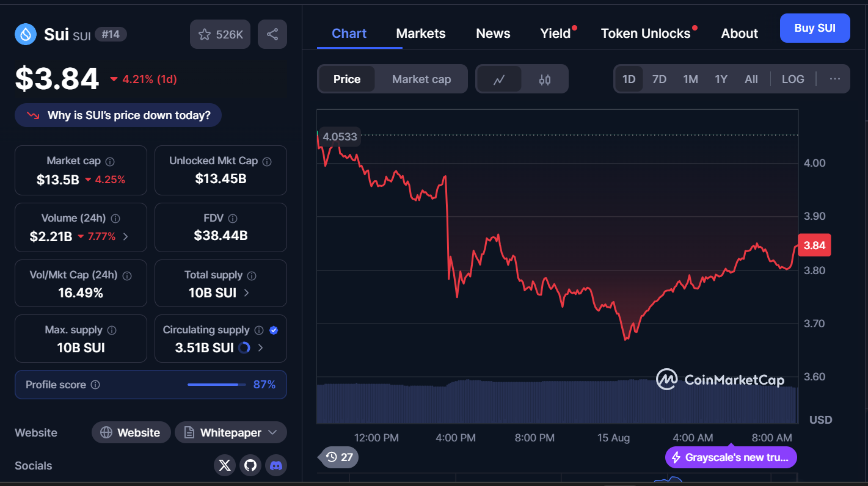The height and width of the screenshot is (486, 868).
Task: Toggle LOG scale on chart
Action: (x=793, y=79)
